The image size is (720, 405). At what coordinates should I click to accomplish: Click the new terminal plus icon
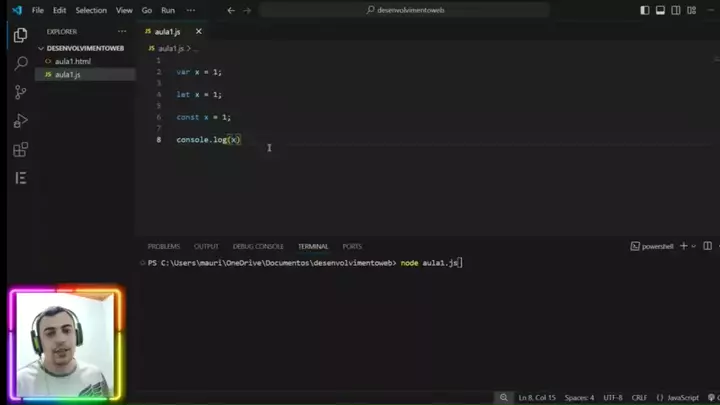[x=683, y=246]
